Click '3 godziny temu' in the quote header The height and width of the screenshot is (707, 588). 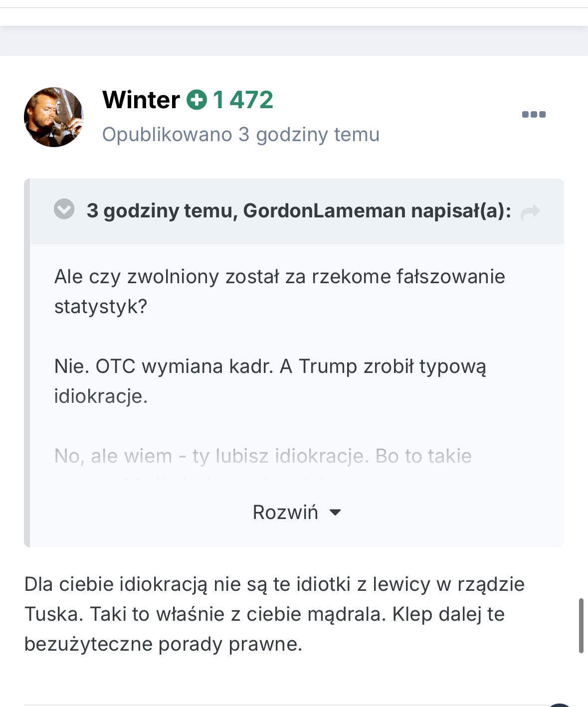pos(160,211)
